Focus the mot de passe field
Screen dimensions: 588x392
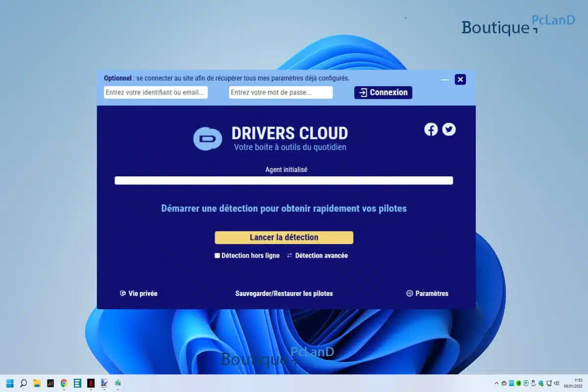[x=281, y=92]
